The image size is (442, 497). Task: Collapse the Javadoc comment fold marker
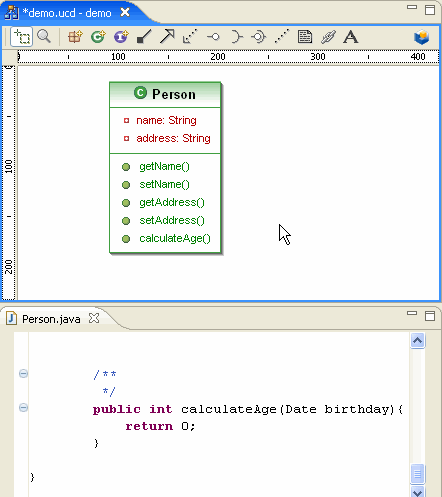click(x=23, y=373)
